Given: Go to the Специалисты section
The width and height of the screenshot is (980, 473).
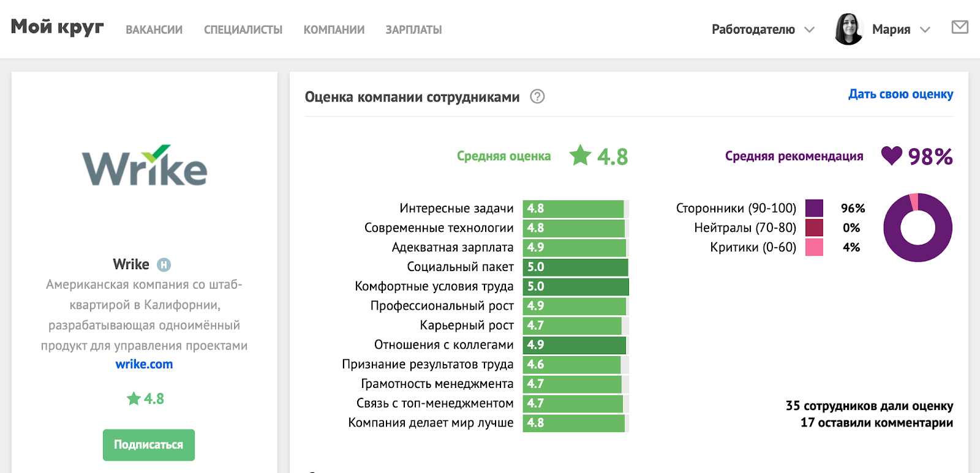Looking at the screenshot, I should pyautogui.click(x=243, y=29).
